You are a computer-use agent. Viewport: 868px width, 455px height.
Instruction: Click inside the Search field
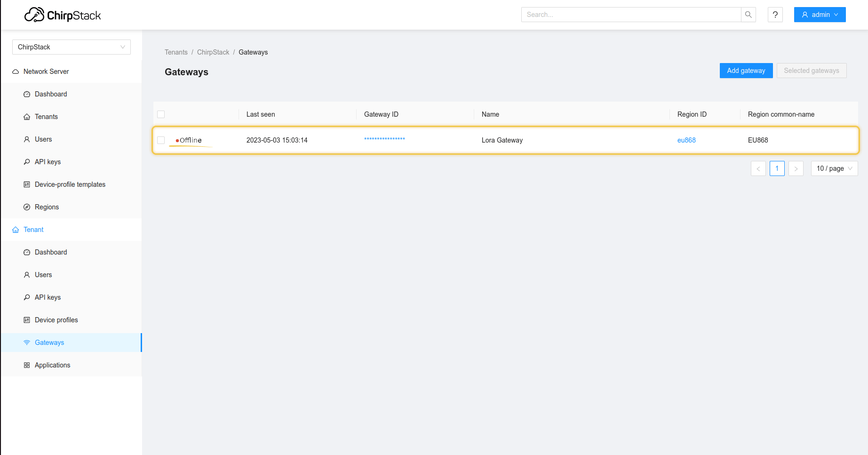630,15
